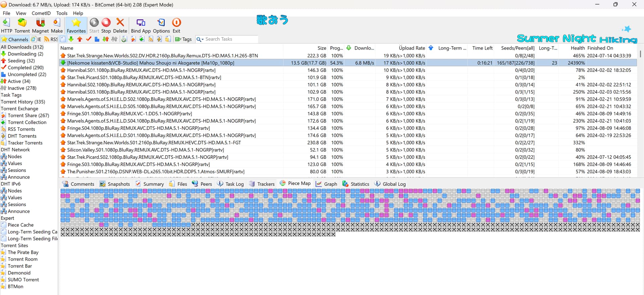Delete the selected task
This screenshot has width=644, height=295.
(120, 26)
